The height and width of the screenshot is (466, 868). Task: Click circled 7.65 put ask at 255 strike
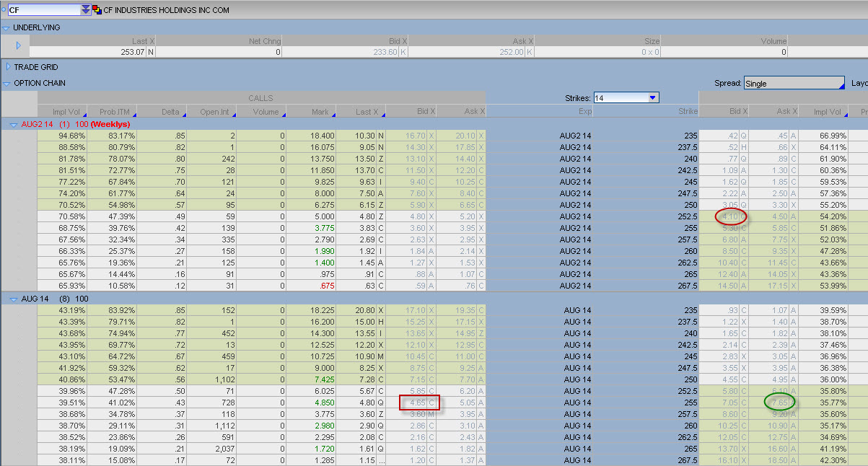point(779,403)
